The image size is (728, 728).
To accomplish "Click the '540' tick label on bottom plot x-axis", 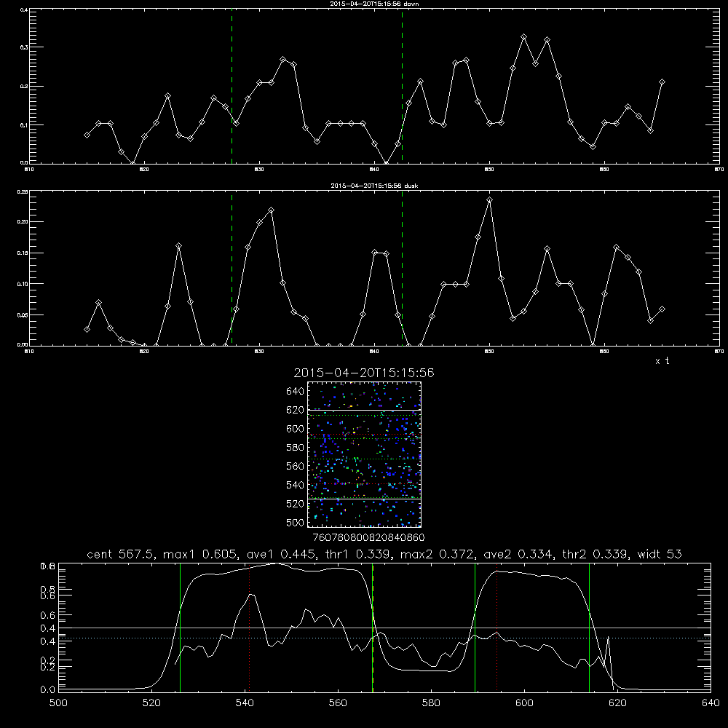I will click(245, 703).
